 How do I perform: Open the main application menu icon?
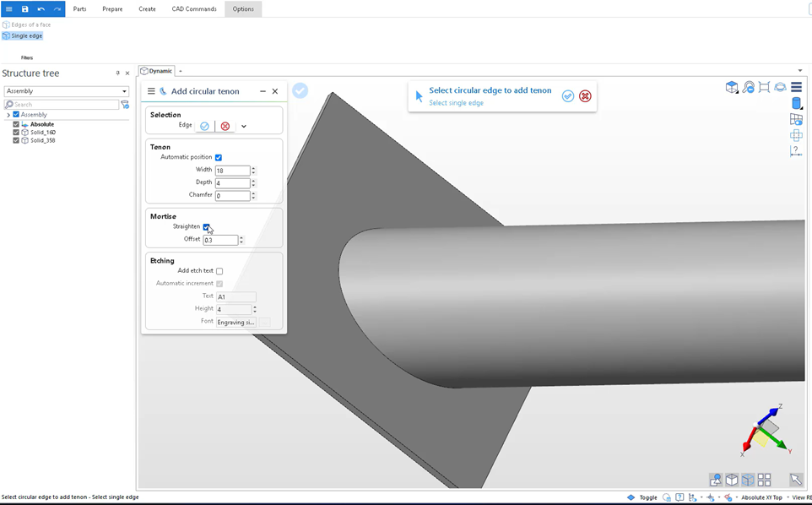pyautogui.click(x=8, y=8)
